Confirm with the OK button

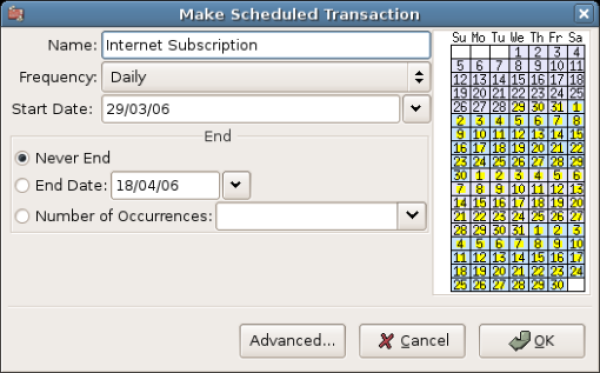(x=532, y=341)
